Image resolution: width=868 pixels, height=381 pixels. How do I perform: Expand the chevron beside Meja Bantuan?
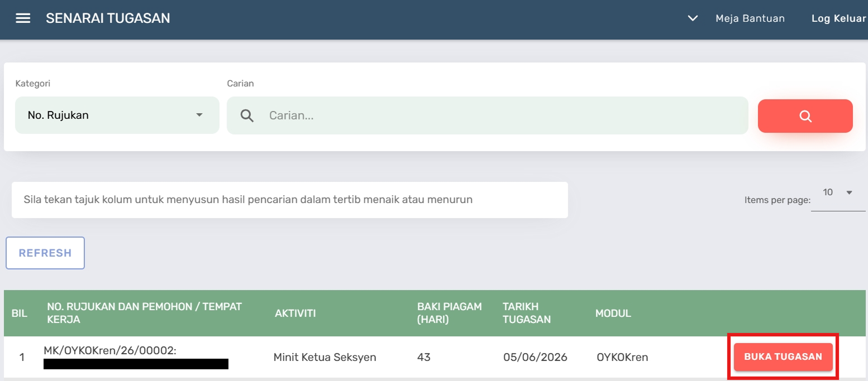click(x=693, y=18)
